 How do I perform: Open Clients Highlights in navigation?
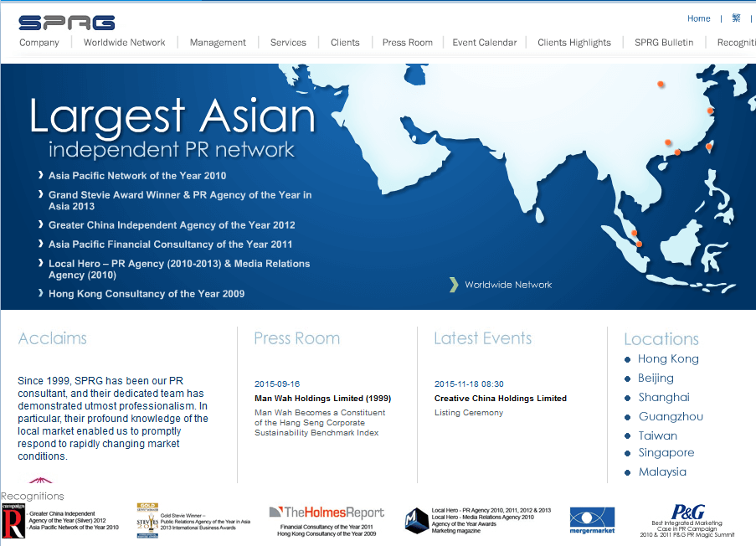coord(574,43)
